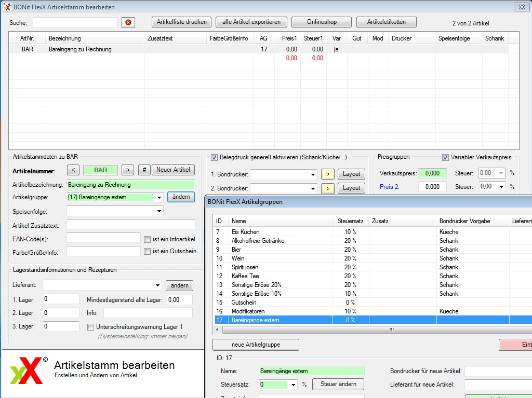Screen dimensions: 532x398
Task: Open the Lieferant dropdown
Action: click(157, 285)
